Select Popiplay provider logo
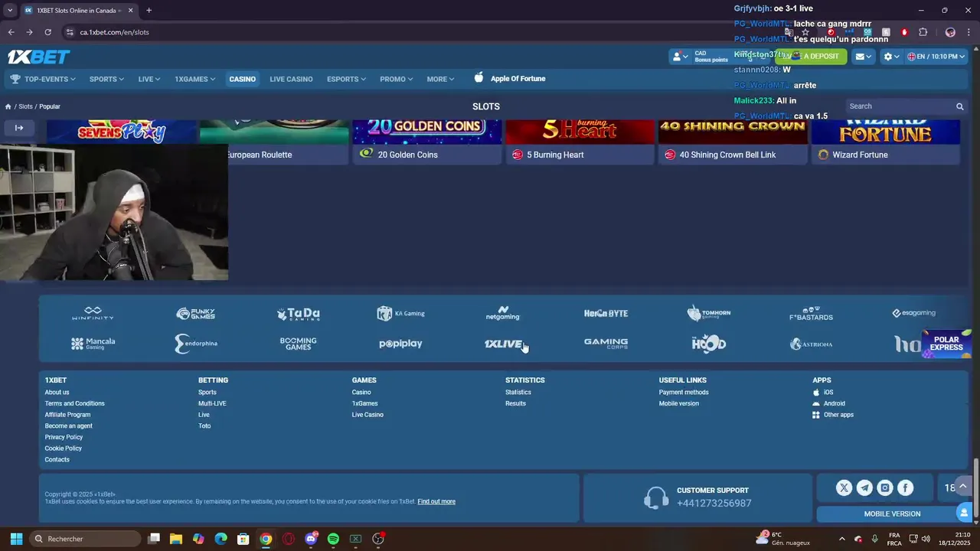The height and width of the screenshot is (551, 980). pyautogui.click(x=400, y=344)
